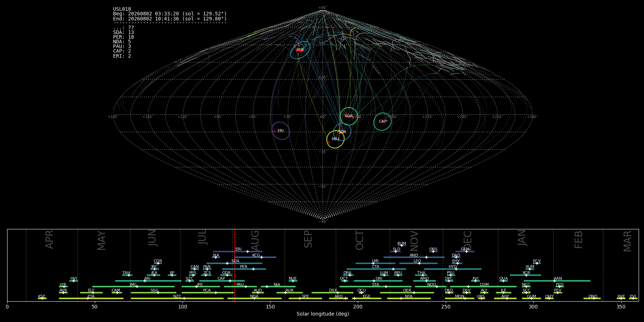Viewport: 644px width, 322px height.
Task: Click the red dashed current solar longitude line
Action: tap(235, 265)
